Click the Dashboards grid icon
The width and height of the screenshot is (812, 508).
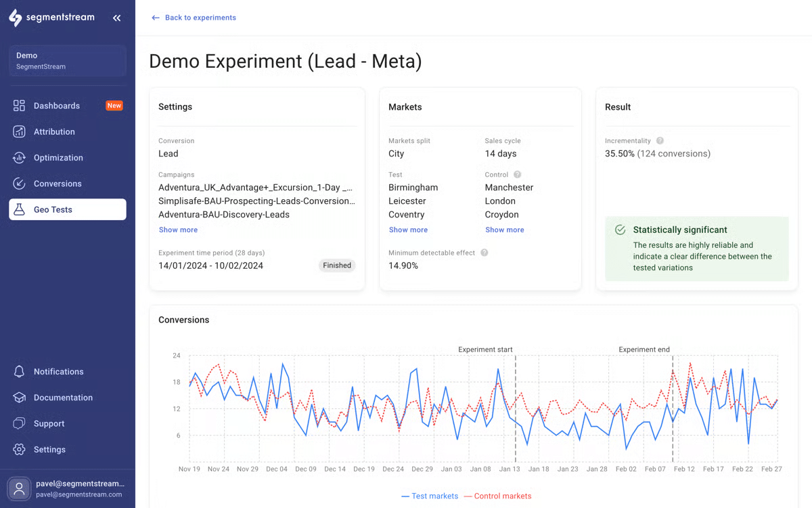pyautogui.click(x=19, y=106)
